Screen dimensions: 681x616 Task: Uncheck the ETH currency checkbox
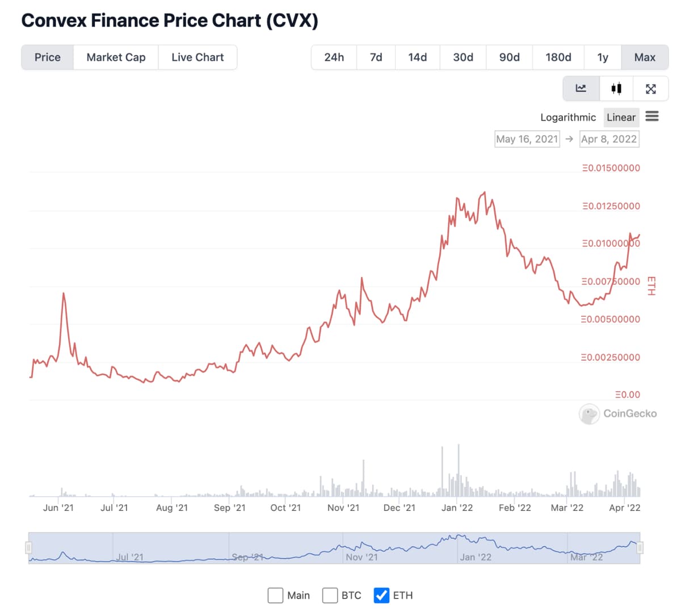tap(381, 595)
